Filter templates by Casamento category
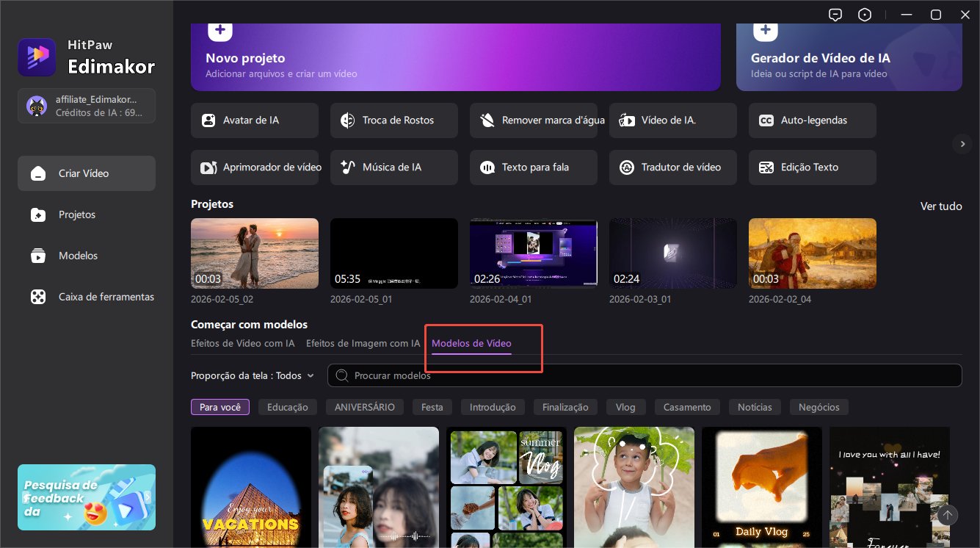The height and width of the screenshot is (548, 980). tap(686, 407)
